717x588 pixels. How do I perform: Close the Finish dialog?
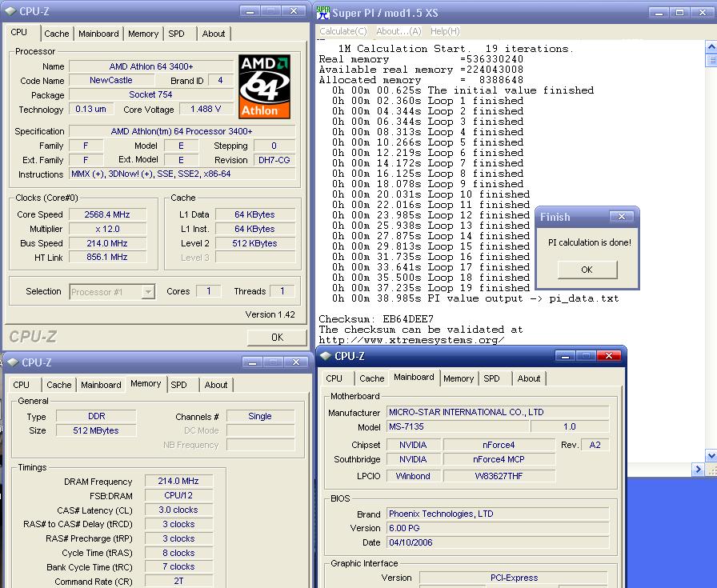tap(622, 216)
